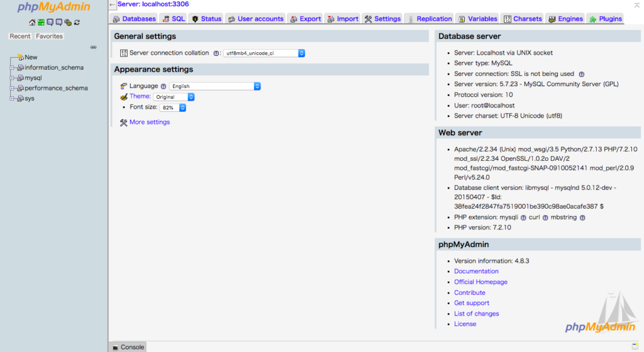This screenshot has height=352, width=644.
Task: Open the Theme dropdown showing Original
Action: tap(174, 97)
